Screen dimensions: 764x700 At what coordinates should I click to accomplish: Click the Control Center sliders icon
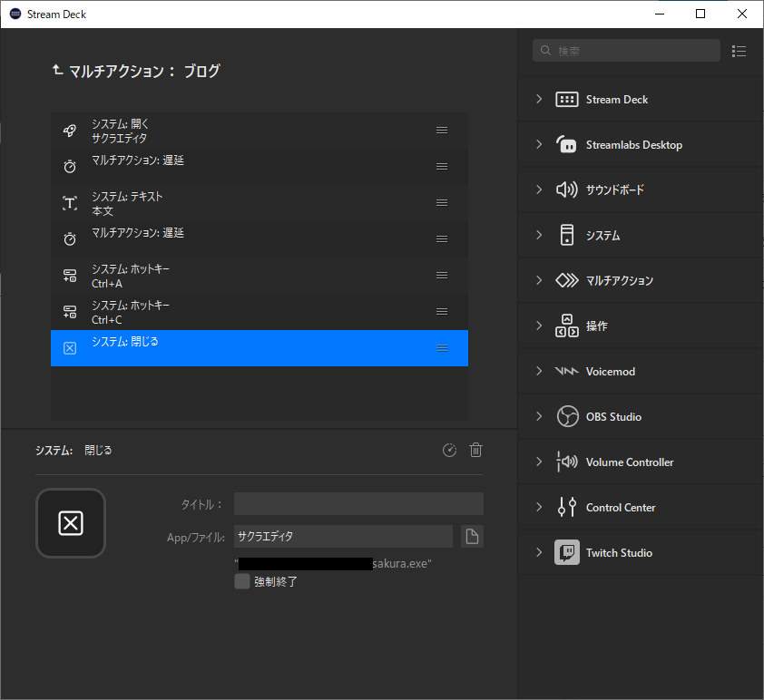567,507
